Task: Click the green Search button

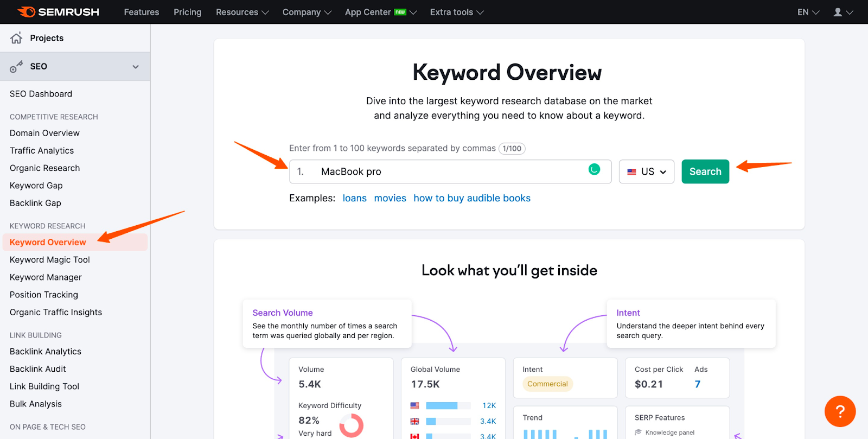Action: tap(705, 171)
